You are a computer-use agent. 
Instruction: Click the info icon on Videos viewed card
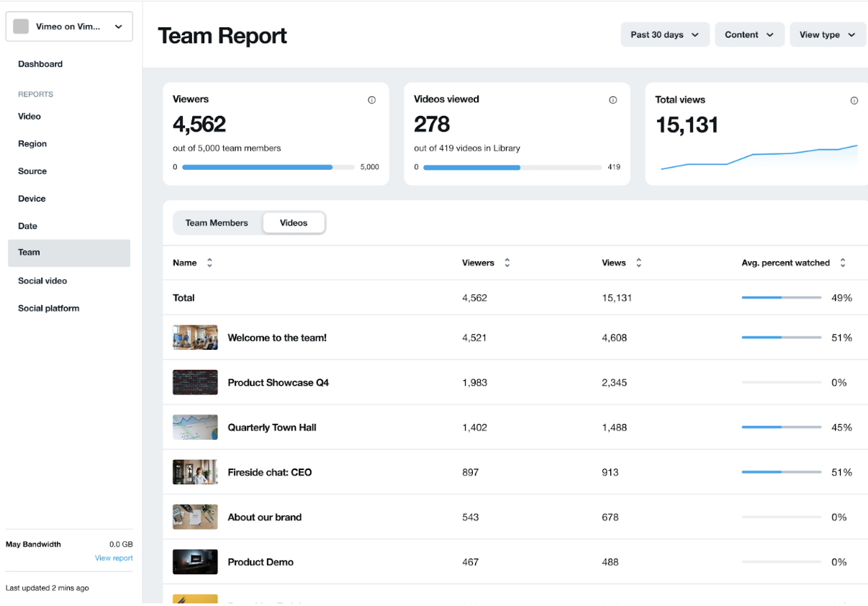click(x=612, y=100)
